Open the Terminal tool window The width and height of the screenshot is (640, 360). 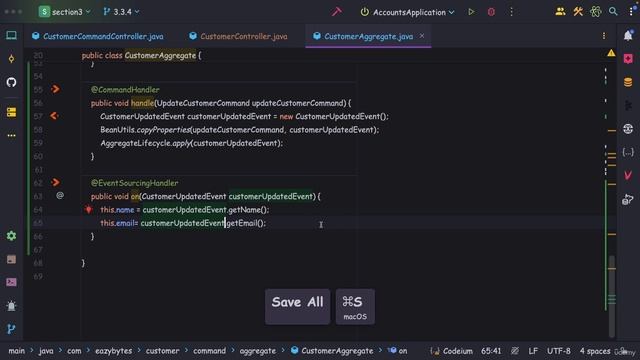point(11,282)
